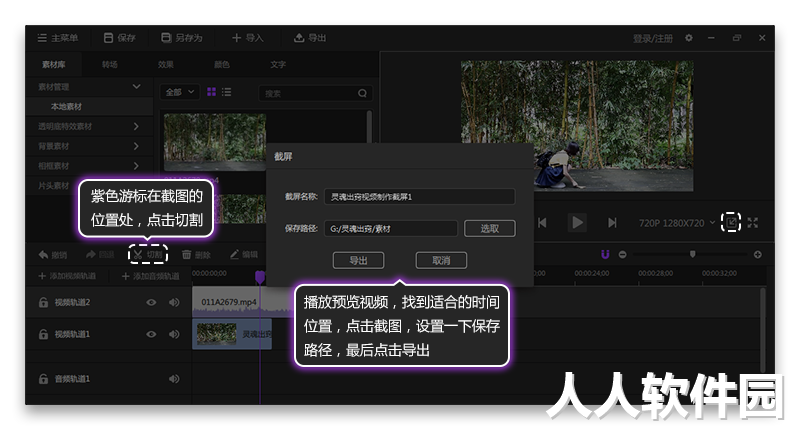This screenshot has height=430, width=800.
Task: Zoom out the timeline with minus
Action: pos(622,255)
